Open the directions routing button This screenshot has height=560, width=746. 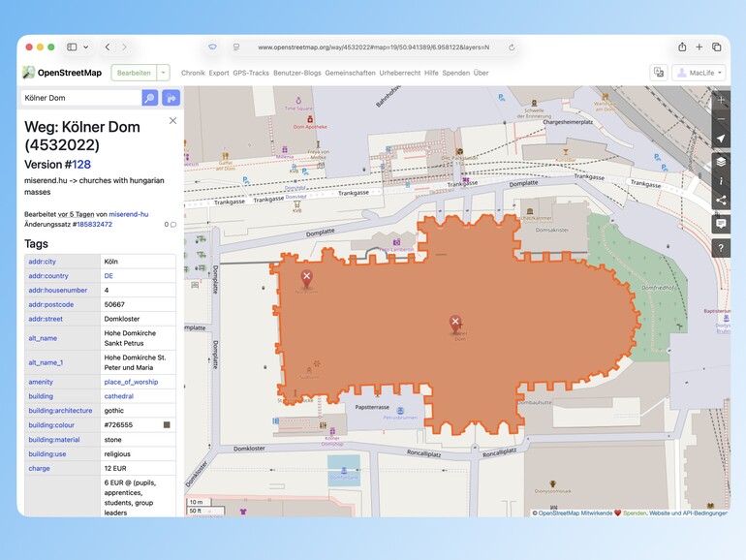(x=171, y=98)
